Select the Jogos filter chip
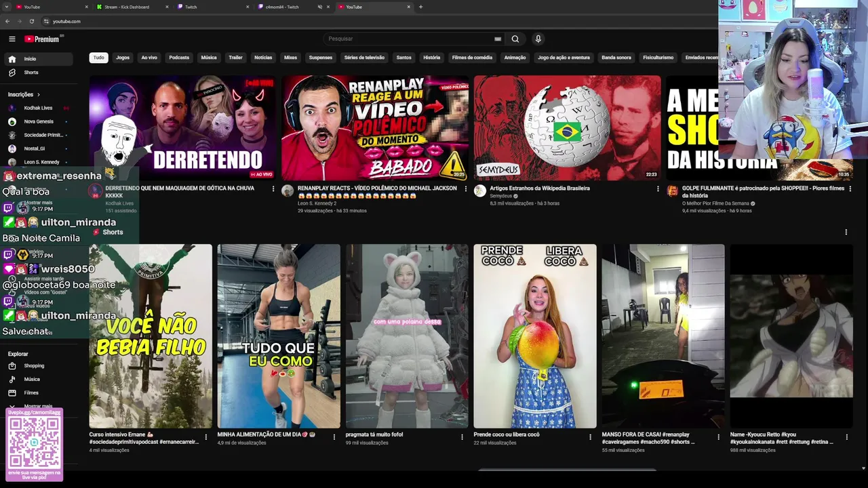Viewport: 868px width, 488px height. tap(123, 58)
